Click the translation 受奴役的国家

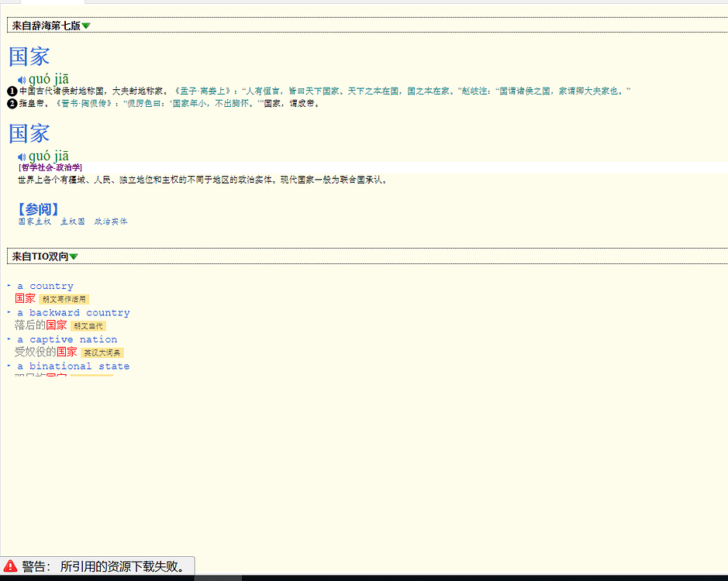point(46,352)
